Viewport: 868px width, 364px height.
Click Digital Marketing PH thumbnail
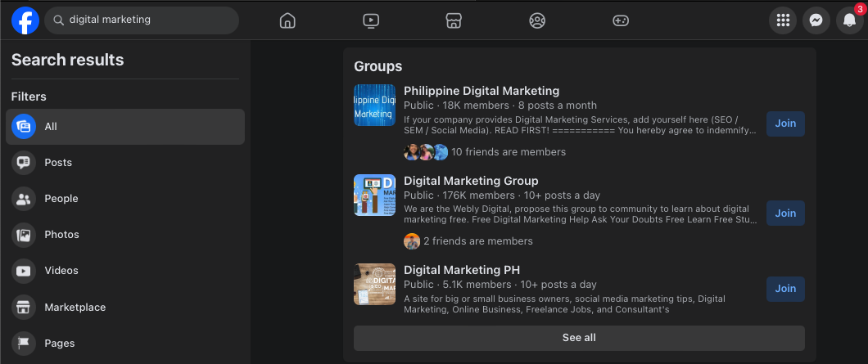(x=375, y=285)
